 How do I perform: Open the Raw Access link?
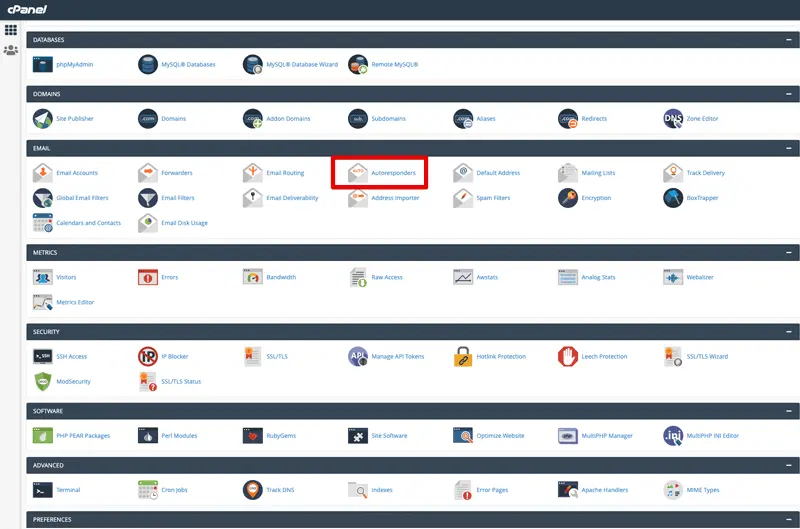tap(387, 277)
